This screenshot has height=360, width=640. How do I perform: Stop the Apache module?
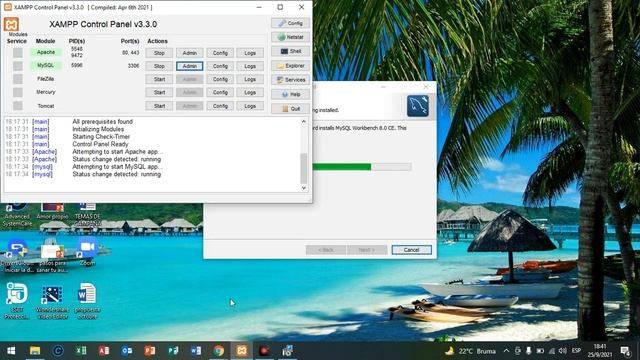pos(159,53)
